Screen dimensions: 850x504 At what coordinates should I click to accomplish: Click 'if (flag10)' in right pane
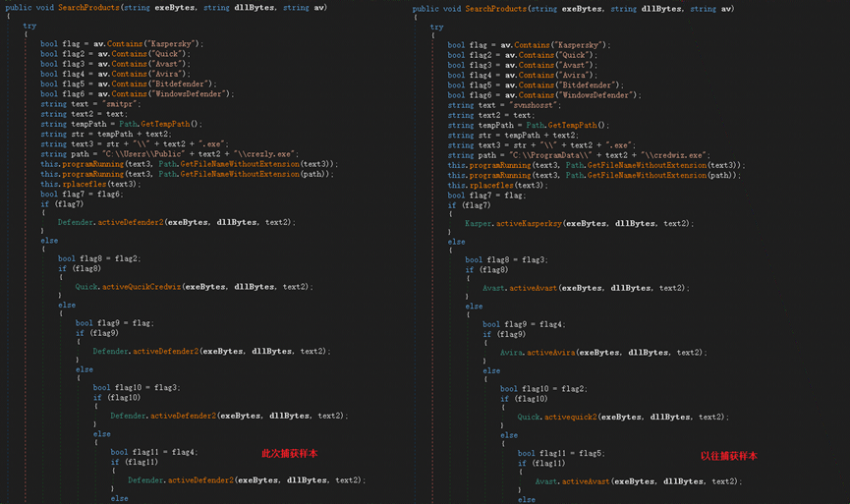pos(524,399)
